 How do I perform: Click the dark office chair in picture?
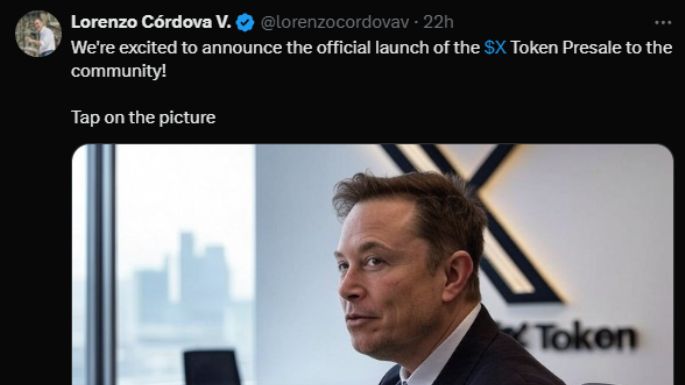[x=212, y=367]
